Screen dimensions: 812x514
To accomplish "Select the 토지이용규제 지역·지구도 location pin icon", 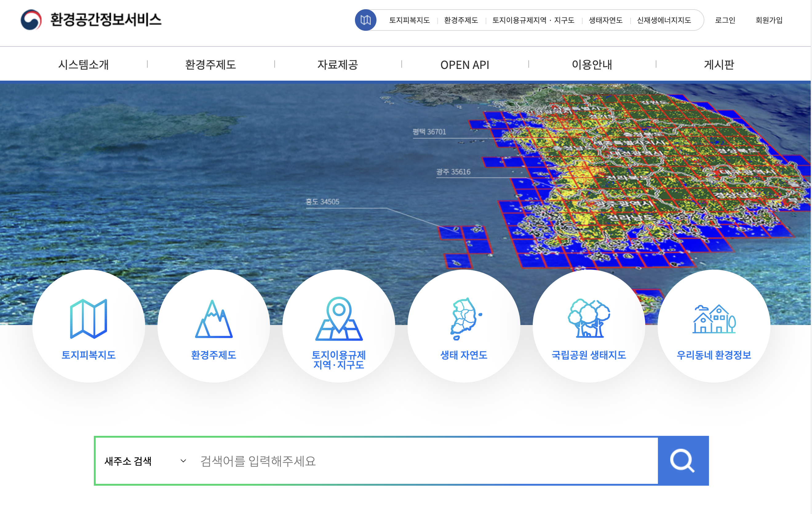I will point(339,319).
